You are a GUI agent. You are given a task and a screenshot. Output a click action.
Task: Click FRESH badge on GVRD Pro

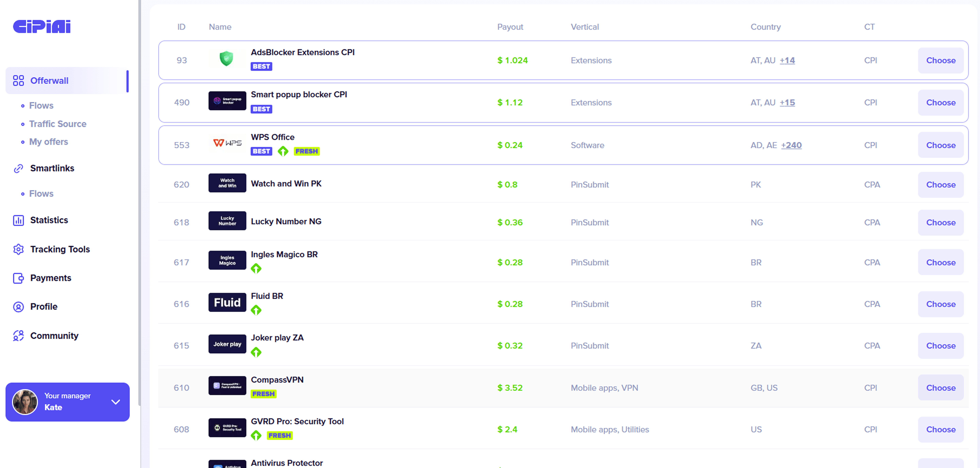(x=280, y=435)
